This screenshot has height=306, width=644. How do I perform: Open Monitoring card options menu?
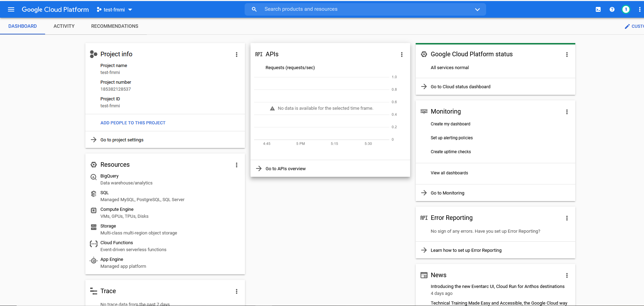pos(567,112)
